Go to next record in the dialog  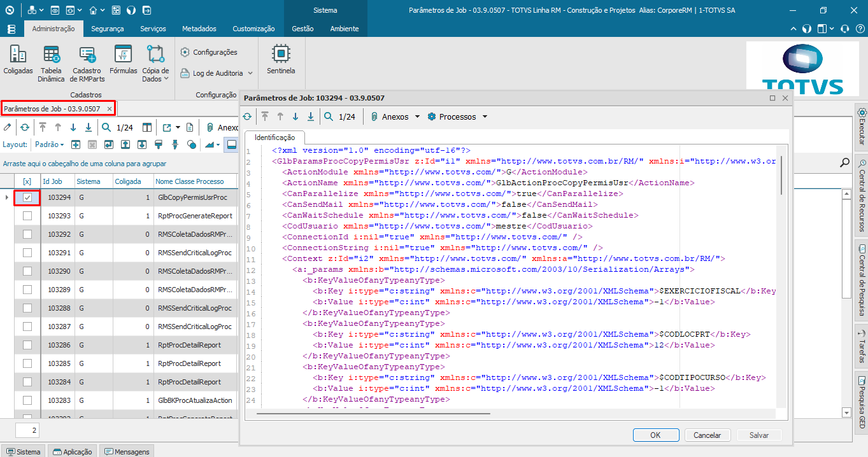[295, 116]
